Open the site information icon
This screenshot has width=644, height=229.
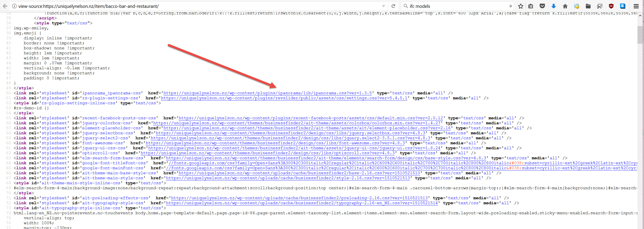[14, 6]
